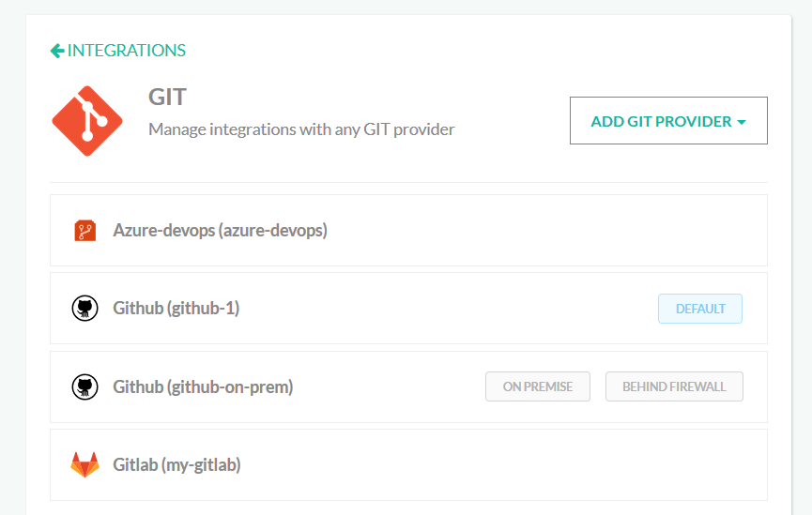Click the GitLab fox logo icon
The height and width of the screenshot is (515, 812).
click(x=84, y=464)
